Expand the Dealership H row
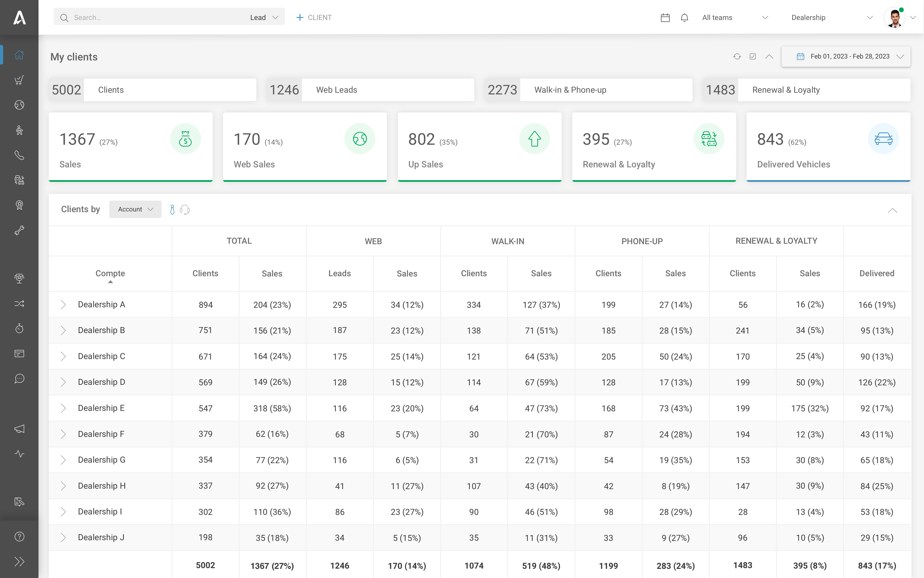Image resolution: width=924 pixels, height=578 pixels. coord(63,486)
